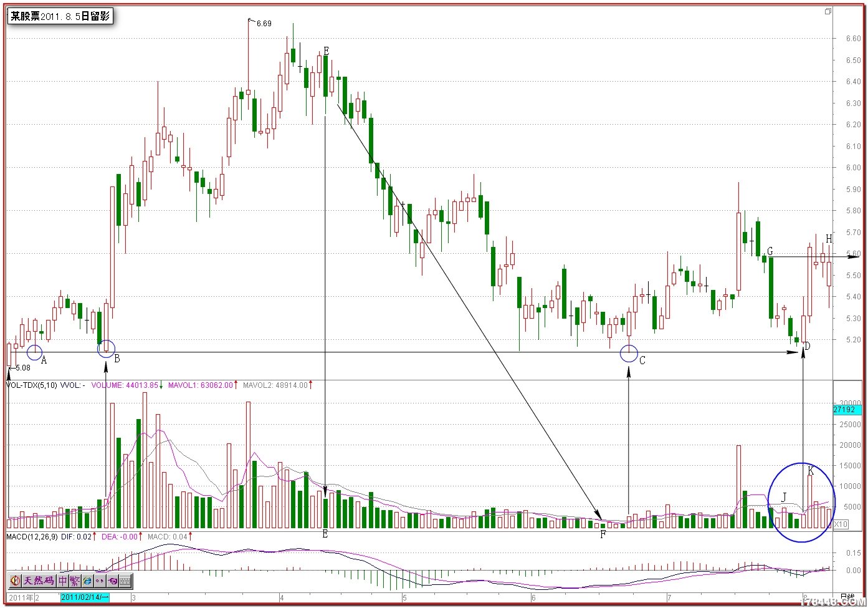Click the X10 volume scale label
868x608 pixels.
[841, 524]
